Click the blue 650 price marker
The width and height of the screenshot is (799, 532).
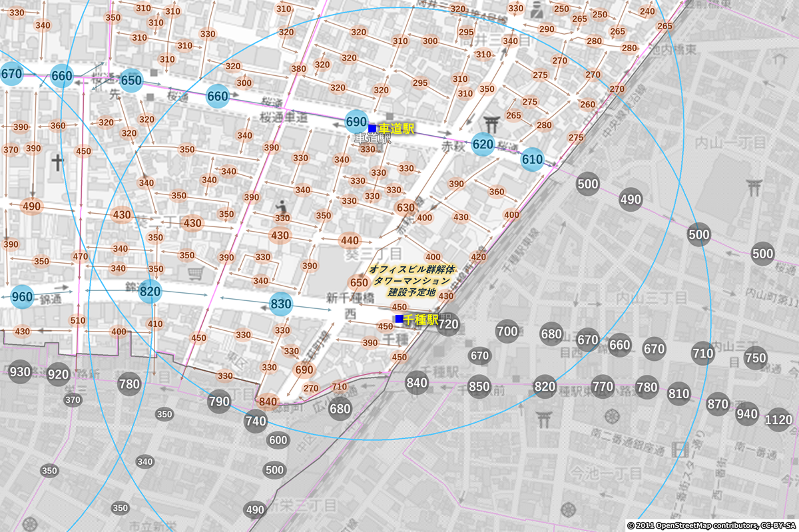point(131,81)
